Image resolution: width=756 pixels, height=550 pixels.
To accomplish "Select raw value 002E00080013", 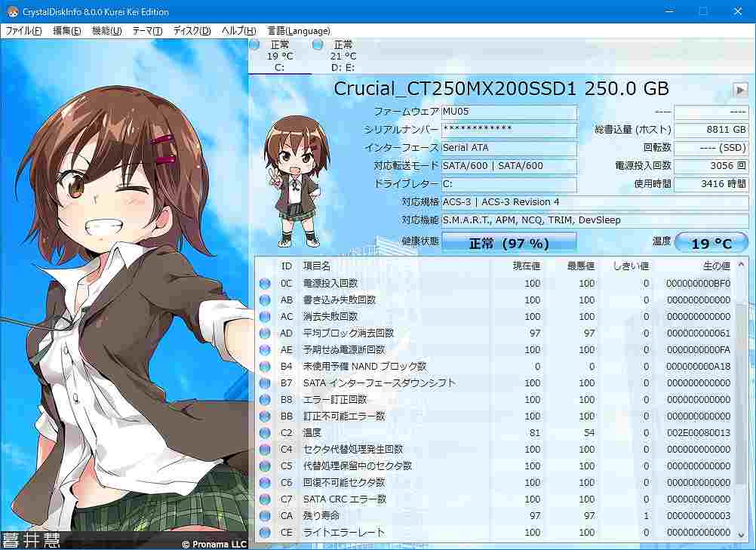I will click(x=698, y=433).
